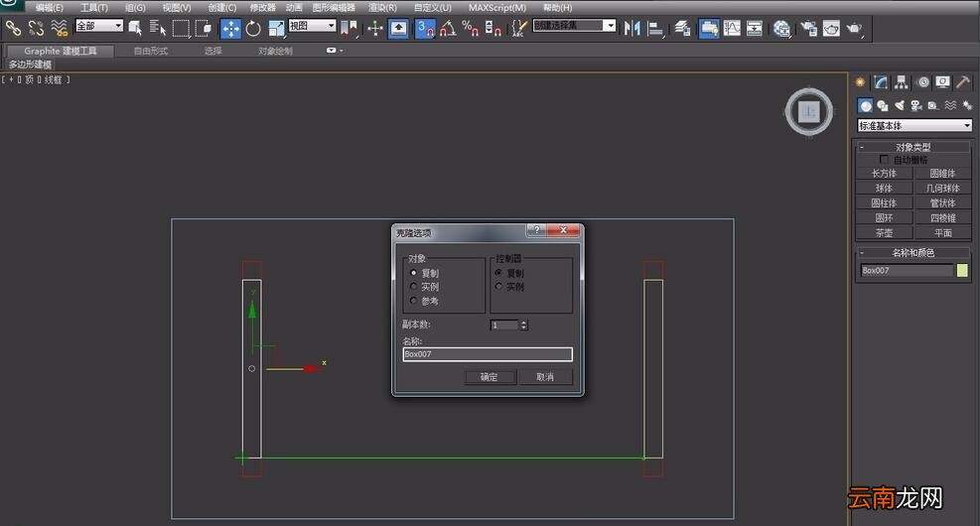The image size is (980, 526).
Task: Open 标准基本体 object category dropdown
Action: [x=914, y=126]
